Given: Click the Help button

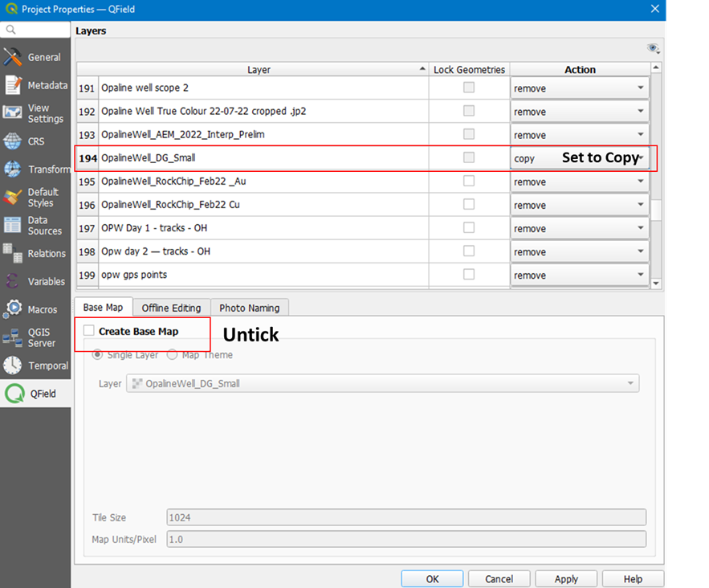Looking at the screenshot, I should point(633,579).
